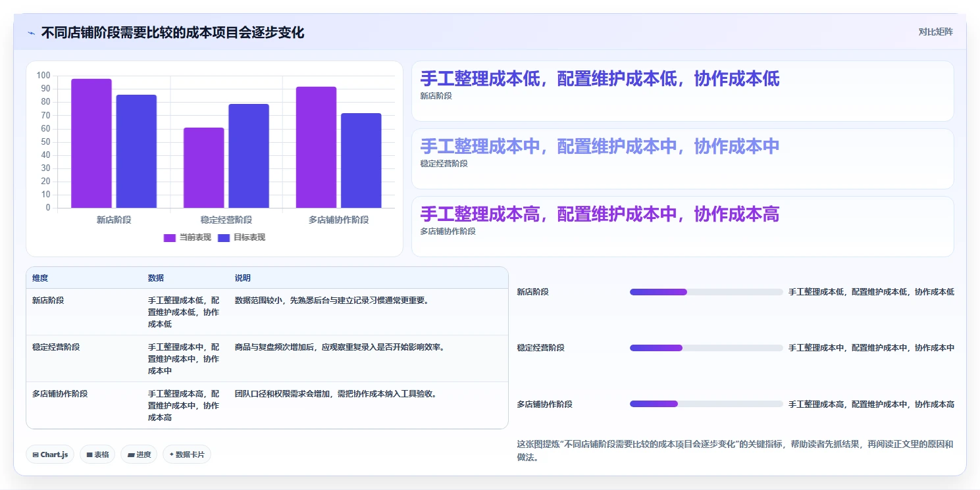Click the 新店阶段 progress bar
The width and height of the screenshot is (980, 490).
[x=706, y=292]
